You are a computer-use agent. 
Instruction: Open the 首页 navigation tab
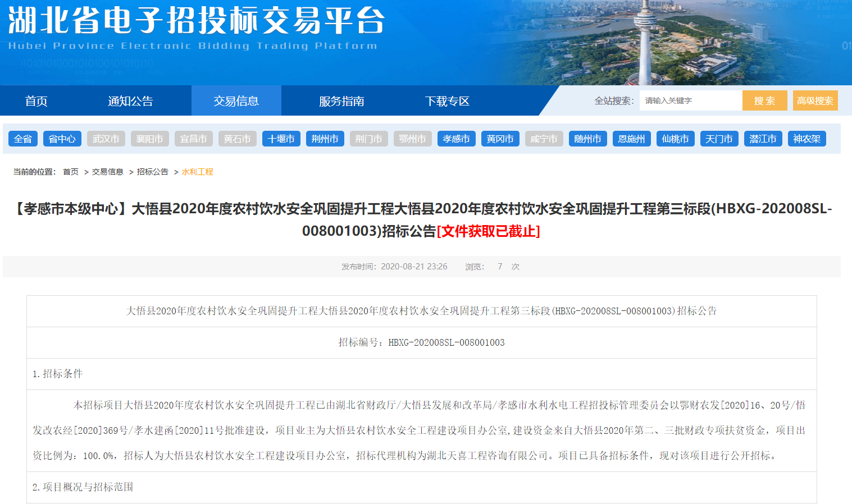tap(37, 101)
